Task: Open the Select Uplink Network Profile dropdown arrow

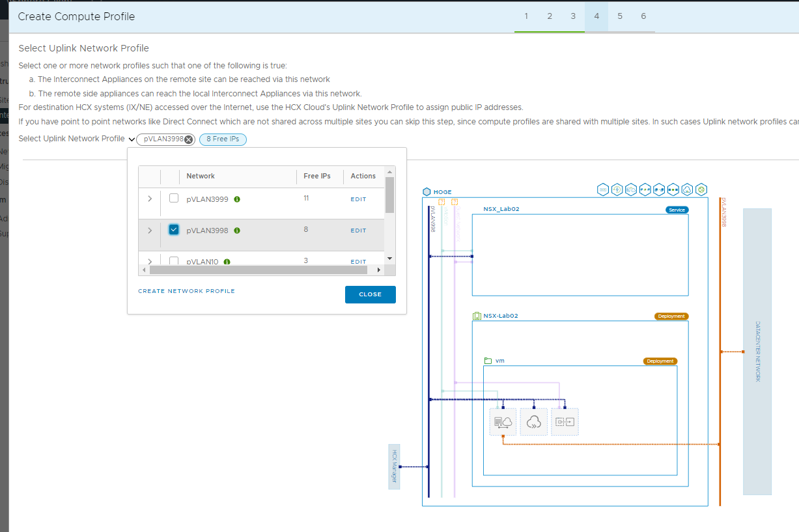Action: click(132, 139)
